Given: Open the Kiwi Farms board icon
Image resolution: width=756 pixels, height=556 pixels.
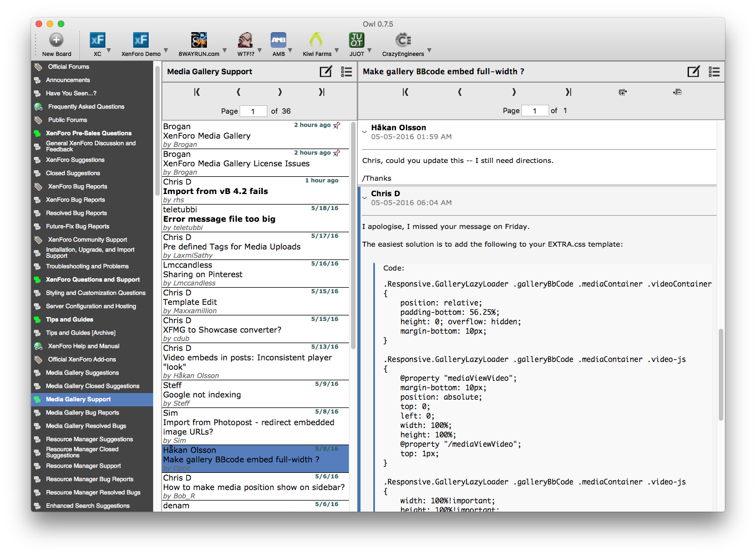Looking at the screenshot, I should 316,40.
